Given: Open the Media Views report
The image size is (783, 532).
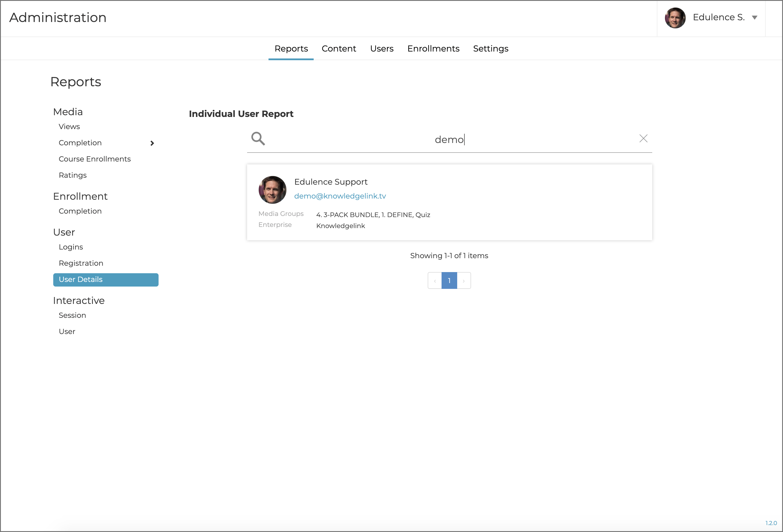Looking at the screenshot, I should point(69,127).
